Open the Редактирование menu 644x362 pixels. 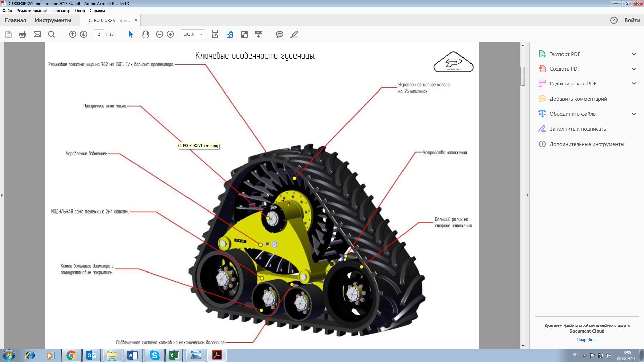[x=32, y=10]
